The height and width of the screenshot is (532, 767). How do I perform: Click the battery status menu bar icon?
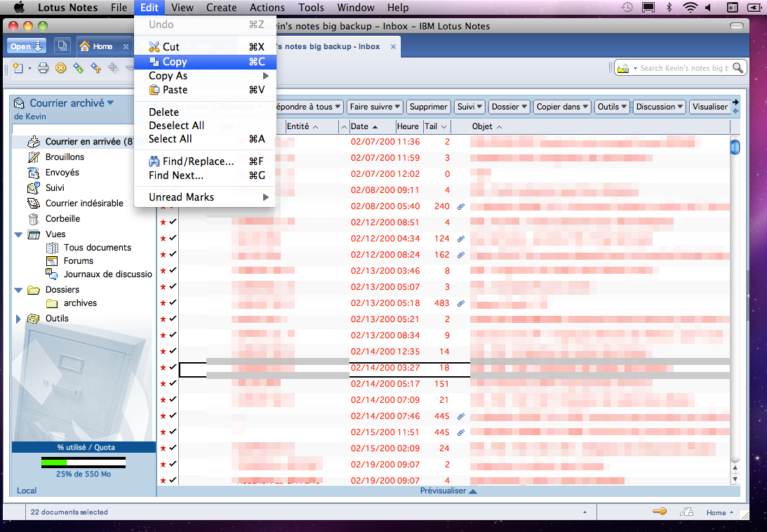click(x=754, y=7)
